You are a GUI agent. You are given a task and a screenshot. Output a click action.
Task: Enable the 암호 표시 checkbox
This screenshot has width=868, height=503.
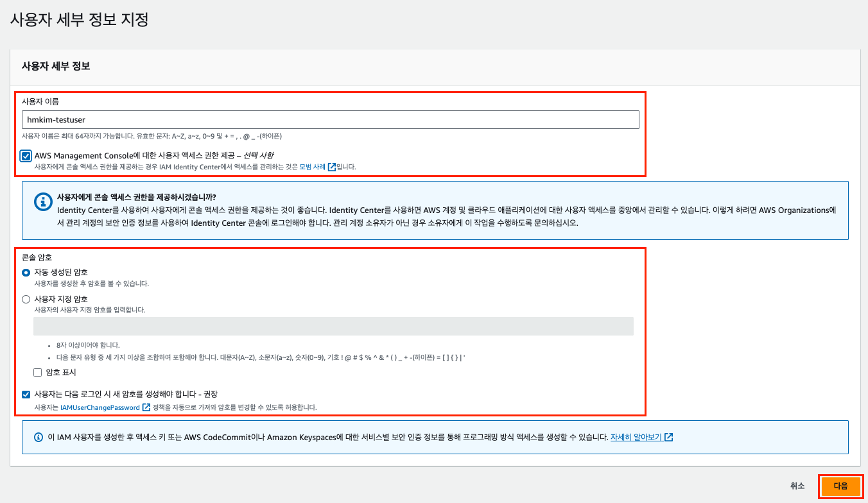click(x=38, y=372)
